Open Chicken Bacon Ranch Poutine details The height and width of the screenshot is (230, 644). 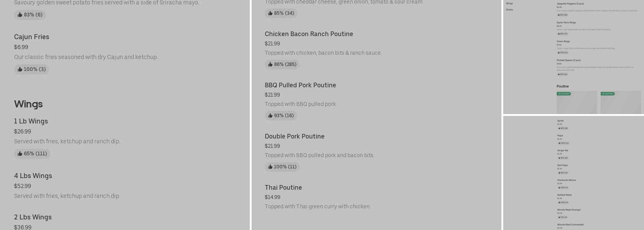(309, 34)
